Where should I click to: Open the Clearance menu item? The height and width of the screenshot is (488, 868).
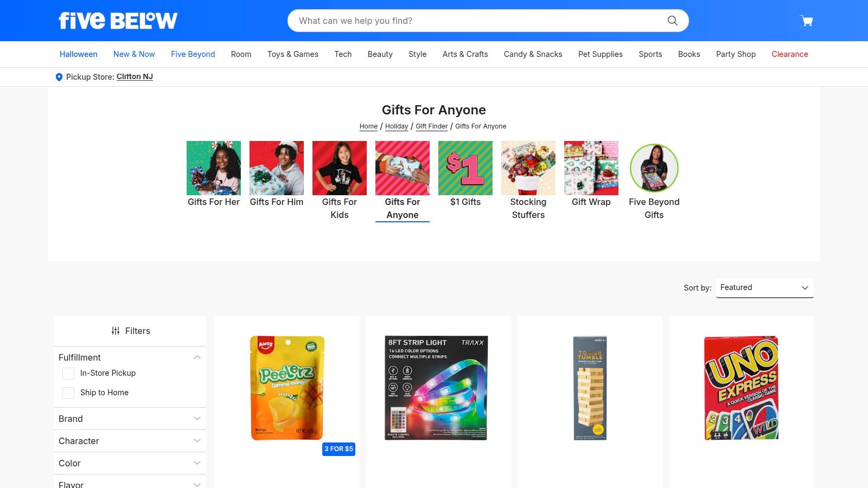(x=790, y=54)
